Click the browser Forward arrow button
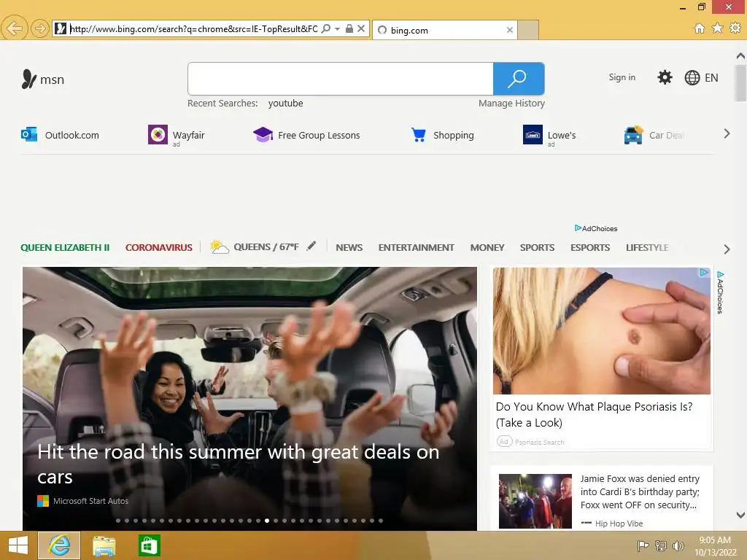The height and width of the screenshot is (560, 747). pos(40,28)
